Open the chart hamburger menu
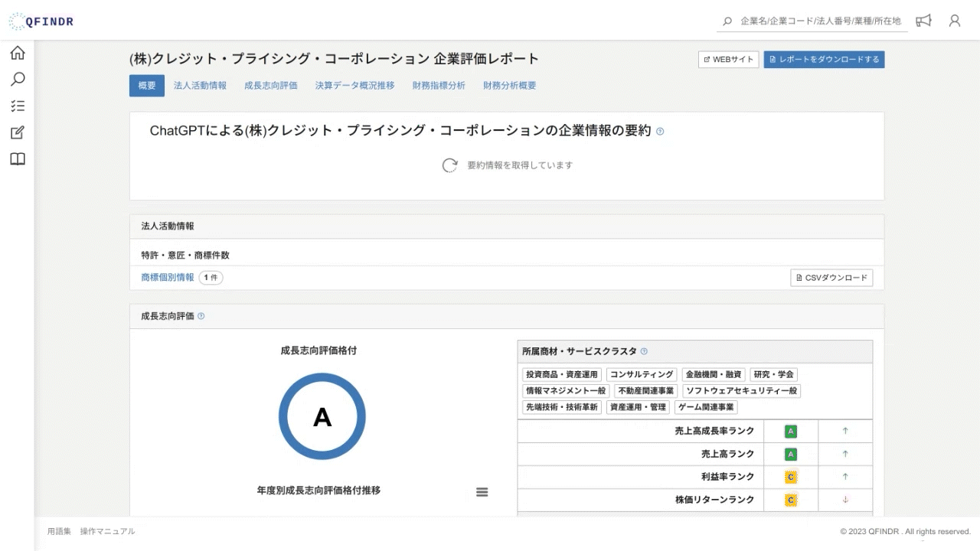This screenshot has width=980, height=551. pyautogui.click(x=482, y=492)
